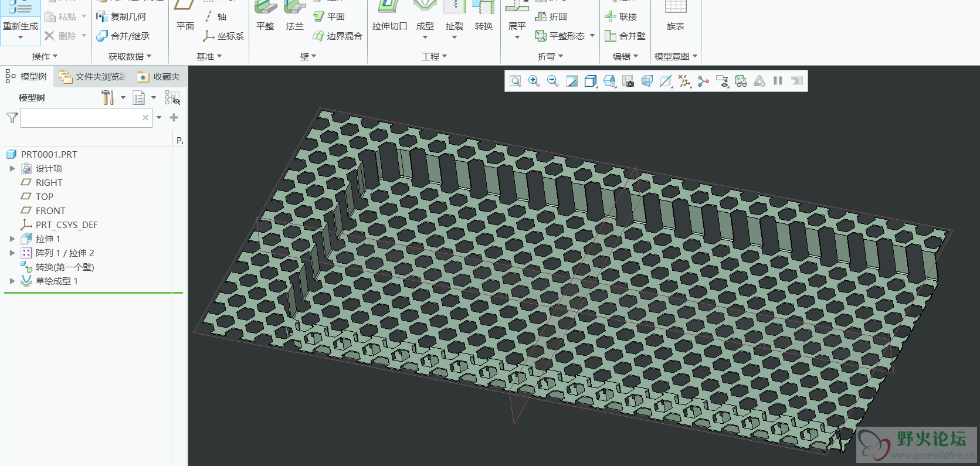The width and height of the screenshot is (980, 466).
Task: Select the TOP datum plane in tree
Action: (x=37, y=196)
